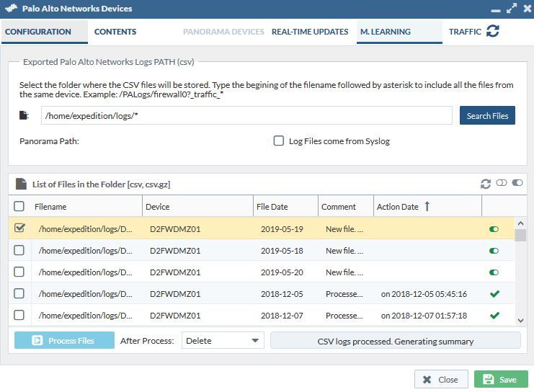The image size is (534, 392).
Task: Minimize the Palo Alto Networks Devices dialog
Action: tap(496, 11)
